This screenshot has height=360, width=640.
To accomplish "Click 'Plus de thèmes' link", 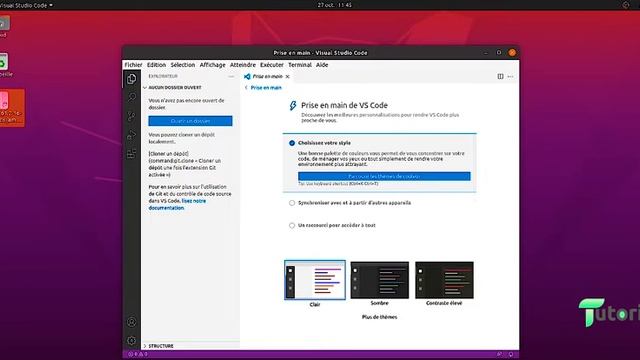I will click(x=379, y=317).
